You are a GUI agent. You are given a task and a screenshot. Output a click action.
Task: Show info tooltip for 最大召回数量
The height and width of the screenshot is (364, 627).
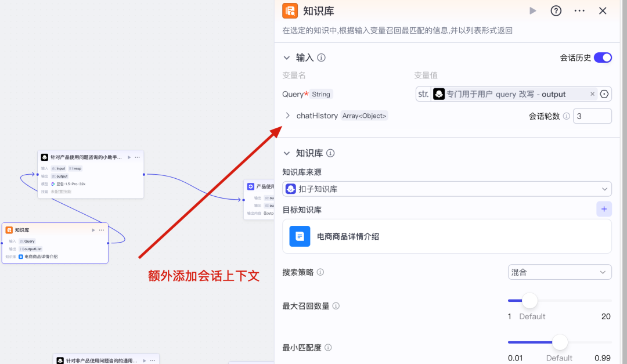click(x=336, y=306)
